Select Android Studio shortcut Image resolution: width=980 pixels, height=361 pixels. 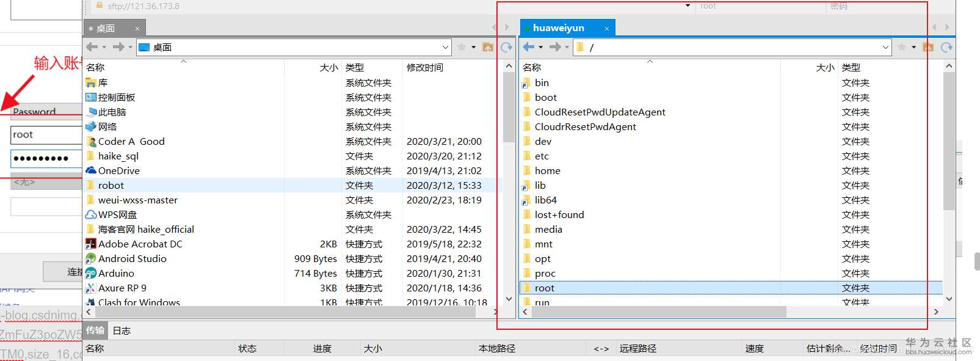coord(126,258)
